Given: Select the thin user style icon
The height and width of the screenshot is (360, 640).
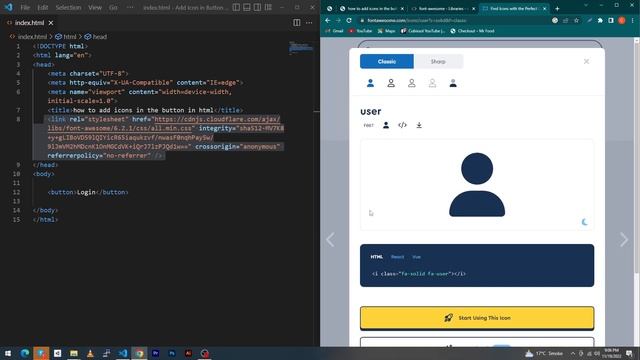Looking at the screenshot, I should pos(432,83).
